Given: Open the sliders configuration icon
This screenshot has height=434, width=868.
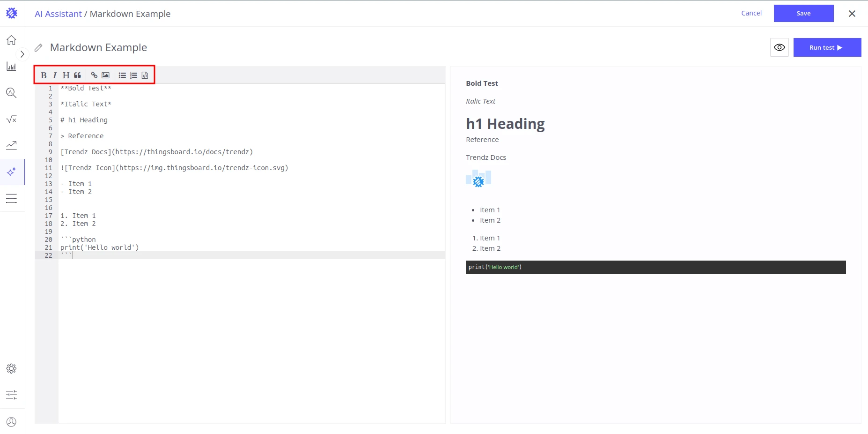Looking at the screenshot, I should click(12, 395).
